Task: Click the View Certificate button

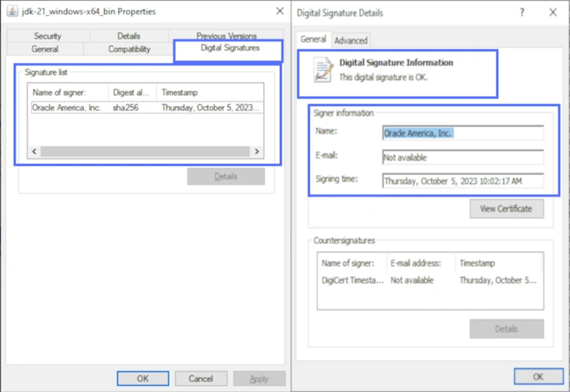Action: 506,209
